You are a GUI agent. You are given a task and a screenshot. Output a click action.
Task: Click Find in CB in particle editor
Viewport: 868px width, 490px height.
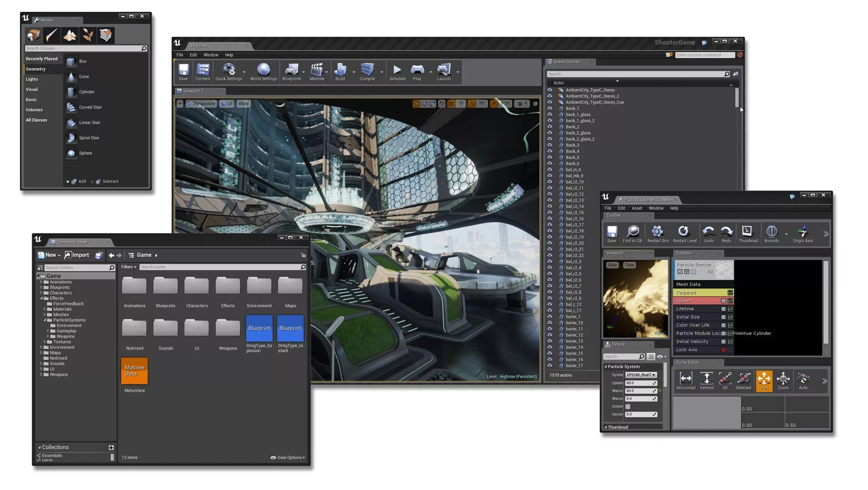[x=632, y=234]
